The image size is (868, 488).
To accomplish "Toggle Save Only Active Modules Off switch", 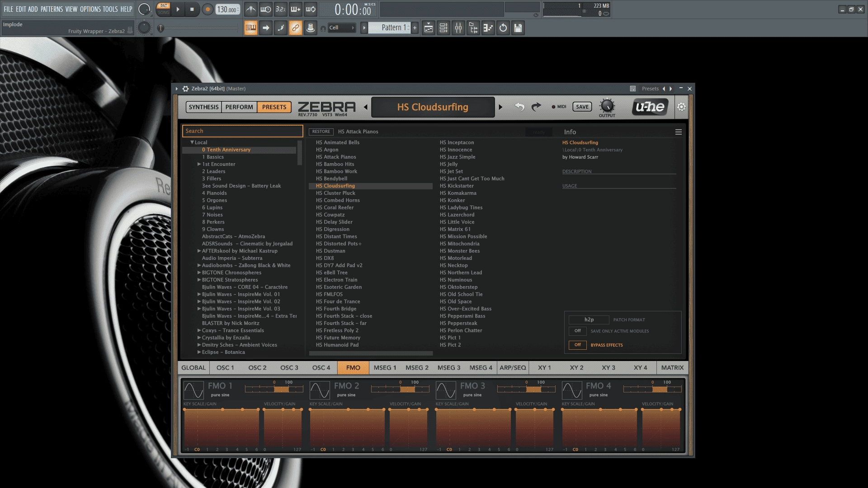I will pyautogui.click(x=577, y=331).
